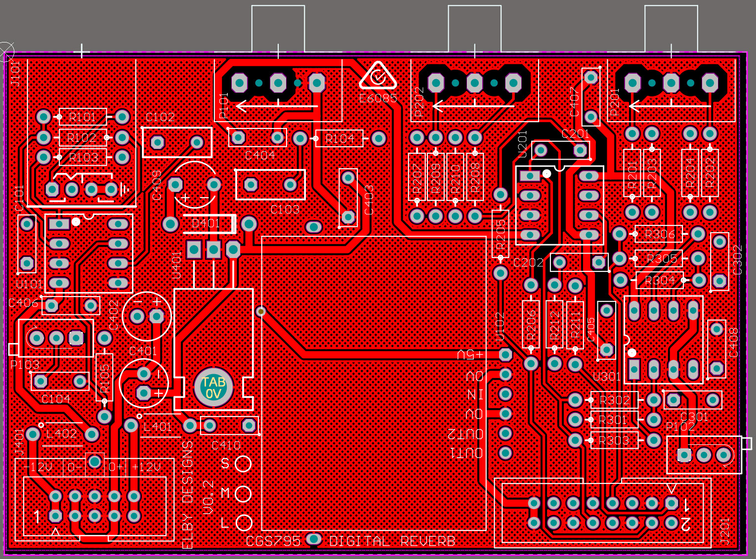
Task: Click the M circle pad marker
Action: [243, 493]
